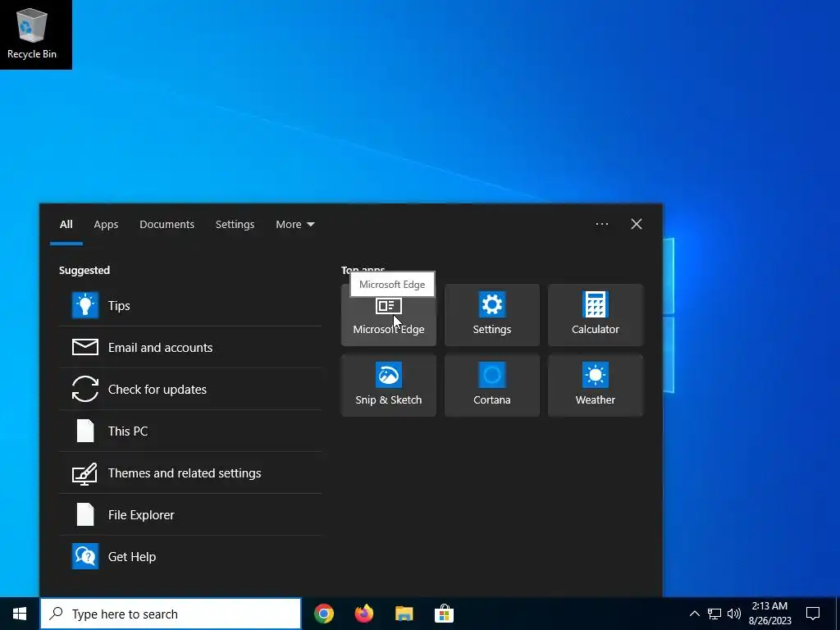Click the volume speaker tray icon

click(734, 614)
